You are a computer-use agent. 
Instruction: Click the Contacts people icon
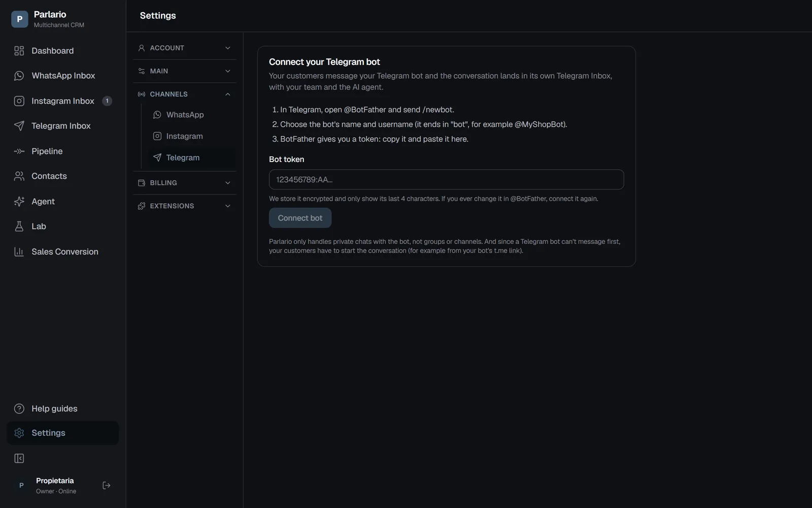point(19,176)
